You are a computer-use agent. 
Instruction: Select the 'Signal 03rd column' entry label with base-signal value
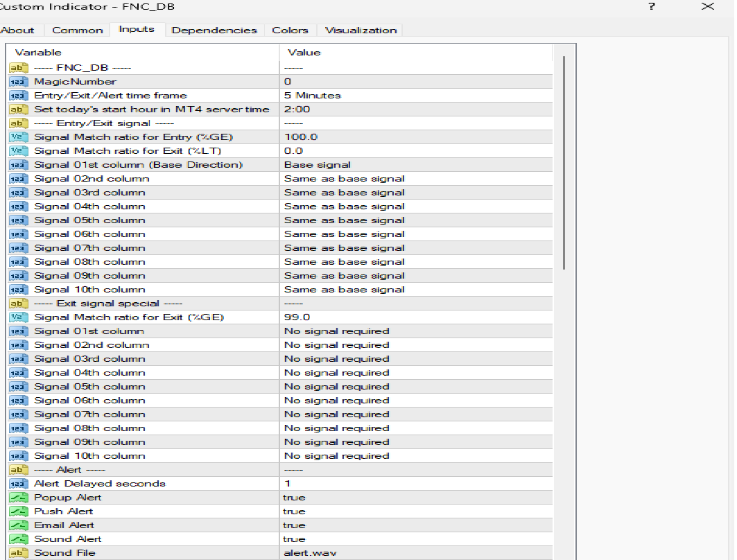coord(89,193)
